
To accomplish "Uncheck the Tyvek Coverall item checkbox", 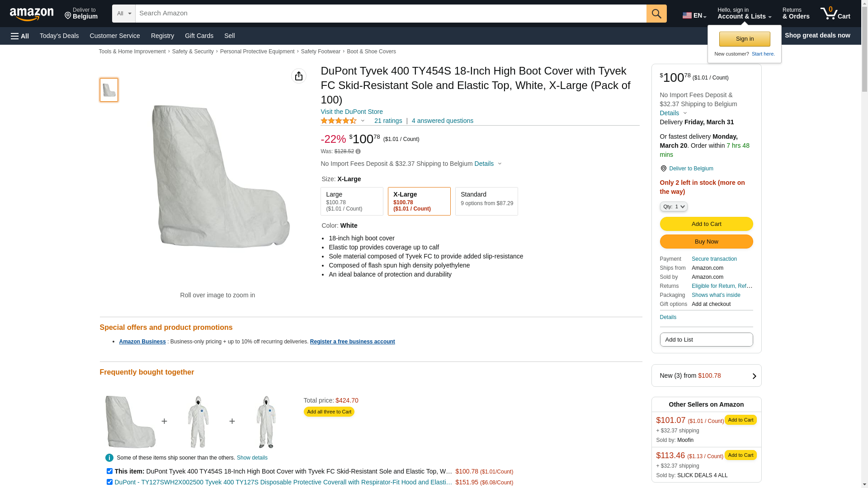I will point(109,482).
